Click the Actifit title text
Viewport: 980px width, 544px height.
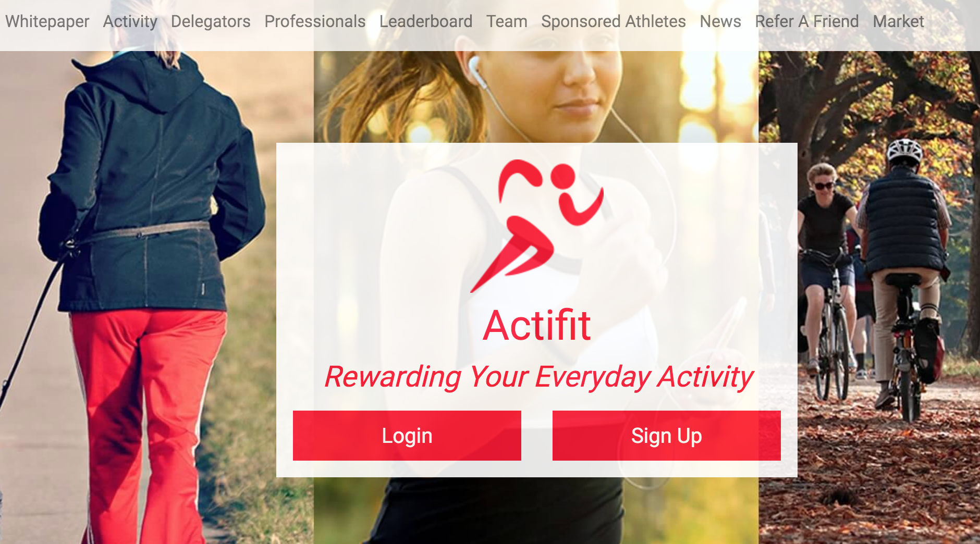point(537,325)
